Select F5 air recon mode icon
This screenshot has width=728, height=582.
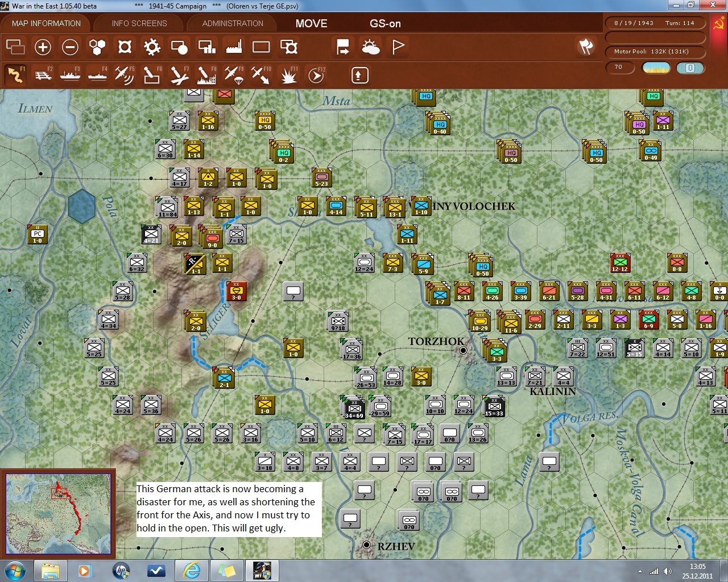point(125,74)
